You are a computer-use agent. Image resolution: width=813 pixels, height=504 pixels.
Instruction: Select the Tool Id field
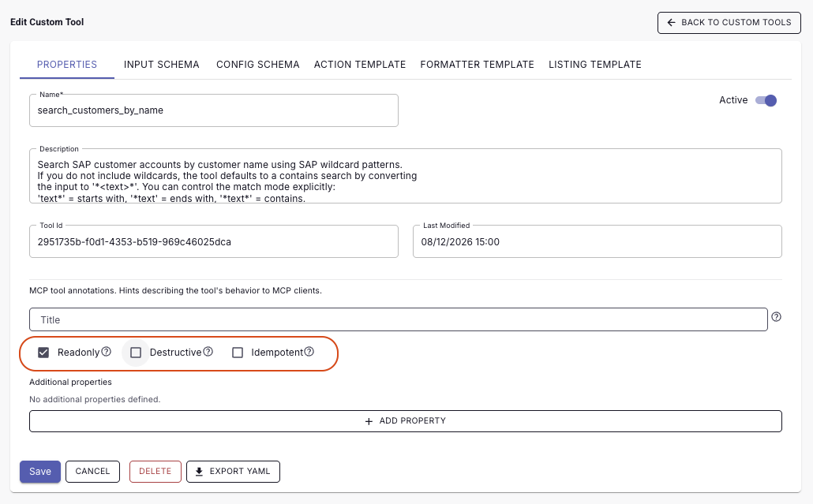pyautogui.click(x=214, y=242)
